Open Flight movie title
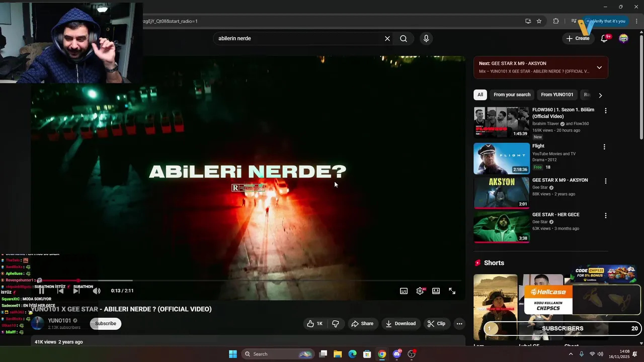This screenshot has height=362, width=644. [x=538, y=146]
